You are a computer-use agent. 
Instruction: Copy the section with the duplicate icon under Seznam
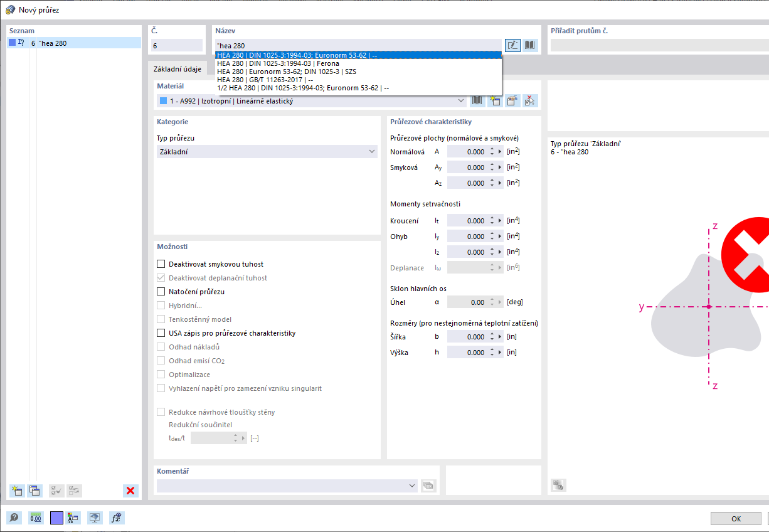click(x=34, y=491)
